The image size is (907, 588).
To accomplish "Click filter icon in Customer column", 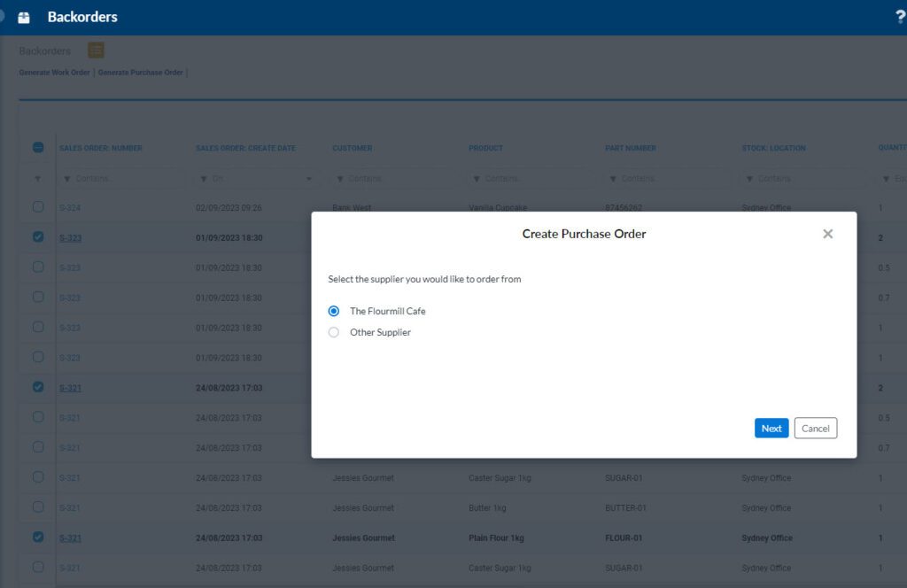I will (x=340, y=179).
